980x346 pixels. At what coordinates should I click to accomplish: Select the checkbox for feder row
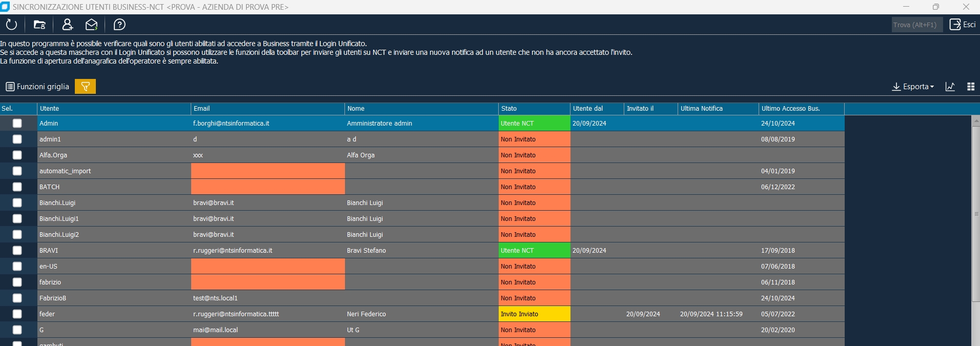tap(17, 314)
